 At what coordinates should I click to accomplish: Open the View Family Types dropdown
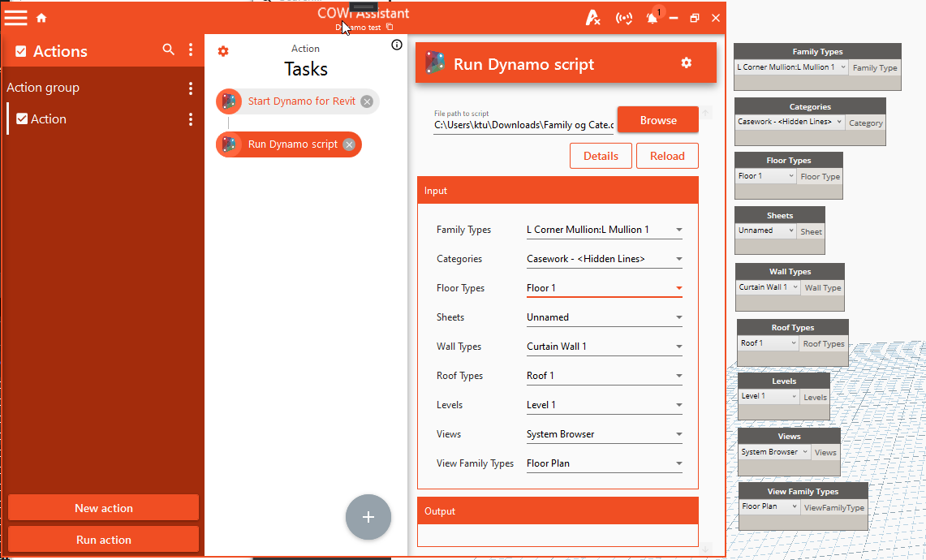click(604, 463)
